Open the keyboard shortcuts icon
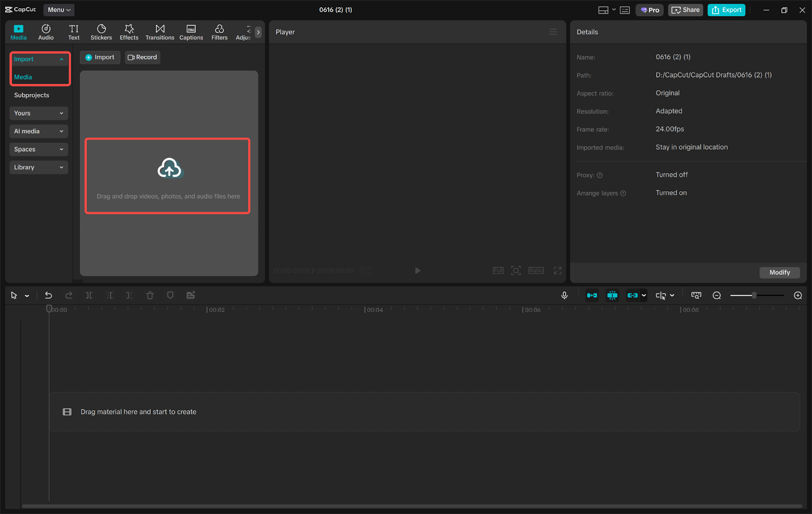This screenshot has width=812, height=514. pos(625,10)
